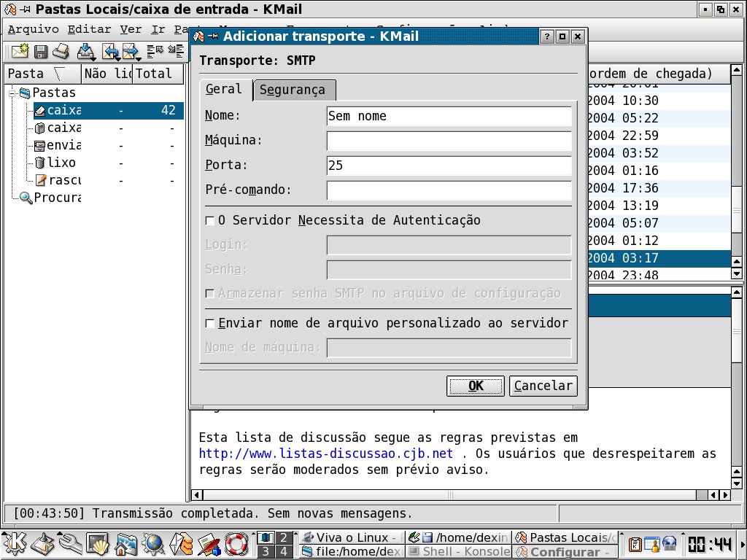Screen dimensions: 747x560
Task: Expand the panel with right-edge arrow
Action: [743, 544]
